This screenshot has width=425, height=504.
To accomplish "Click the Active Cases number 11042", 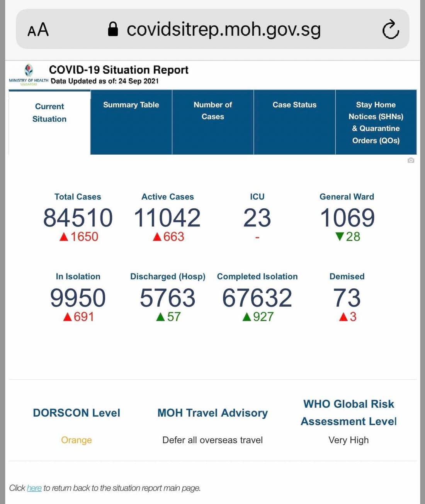I will (167, 218).
